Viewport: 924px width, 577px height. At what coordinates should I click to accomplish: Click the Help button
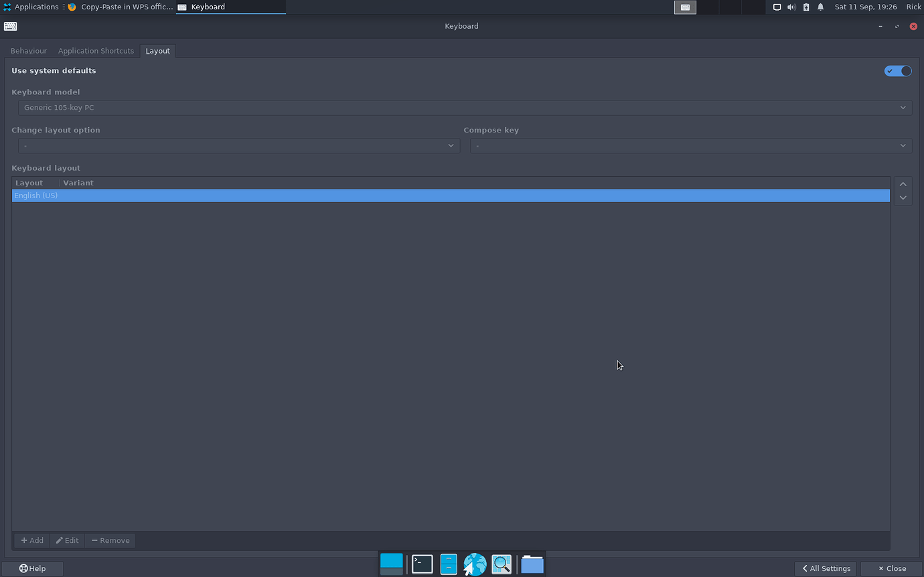33,568
